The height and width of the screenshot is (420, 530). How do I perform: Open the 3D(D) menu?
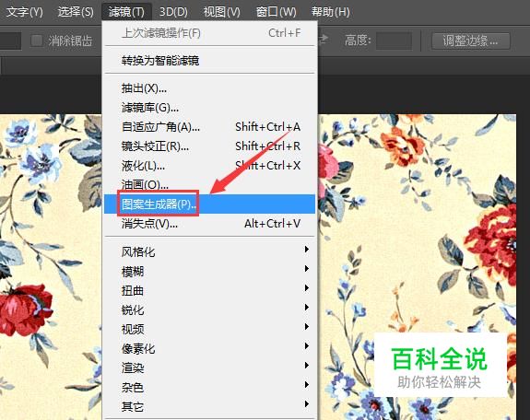[x=173, y=12]
